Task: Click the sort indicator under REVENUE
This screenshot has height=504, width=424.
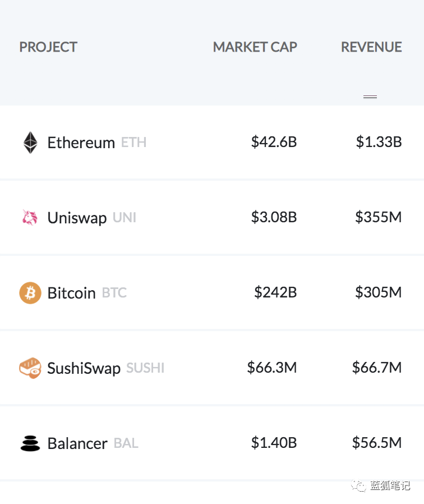Action: [370, 97]
